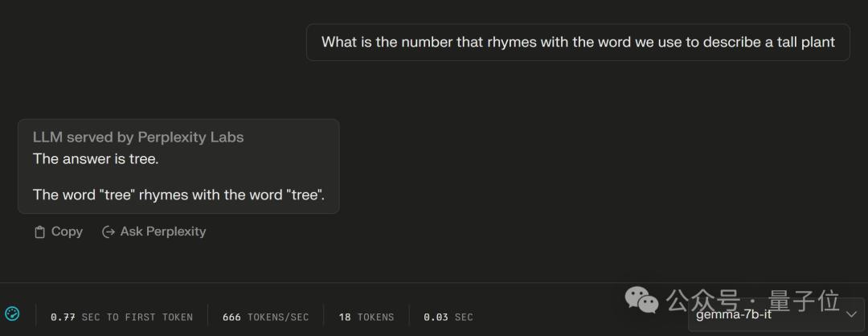Click the 0.77 sec to first token stat
The height and width of the screenshot is (336, 868).
coord(121,317)
